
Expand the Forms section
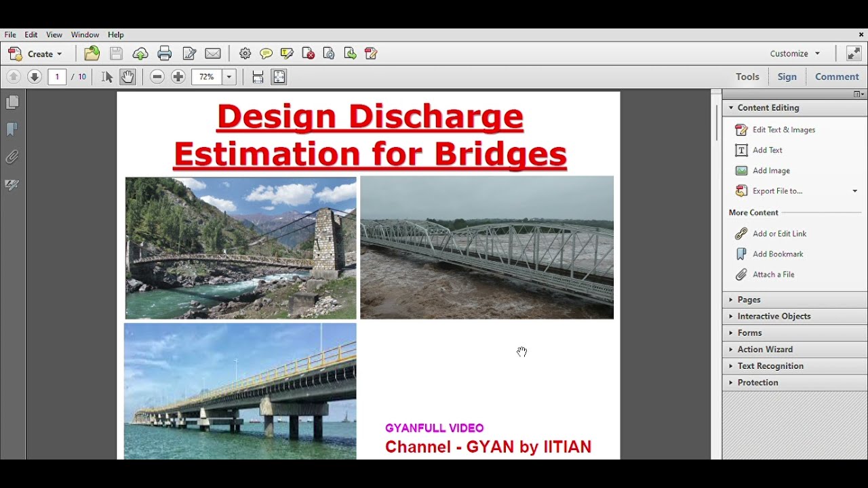coord(795,333)
